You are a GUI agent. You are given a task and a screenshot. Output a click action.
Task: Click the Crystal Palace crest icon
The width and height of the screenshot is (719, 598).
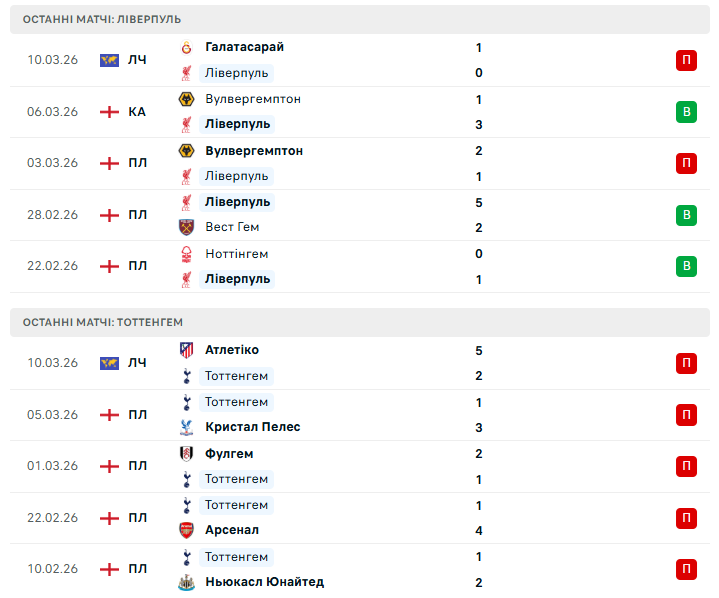186,427
